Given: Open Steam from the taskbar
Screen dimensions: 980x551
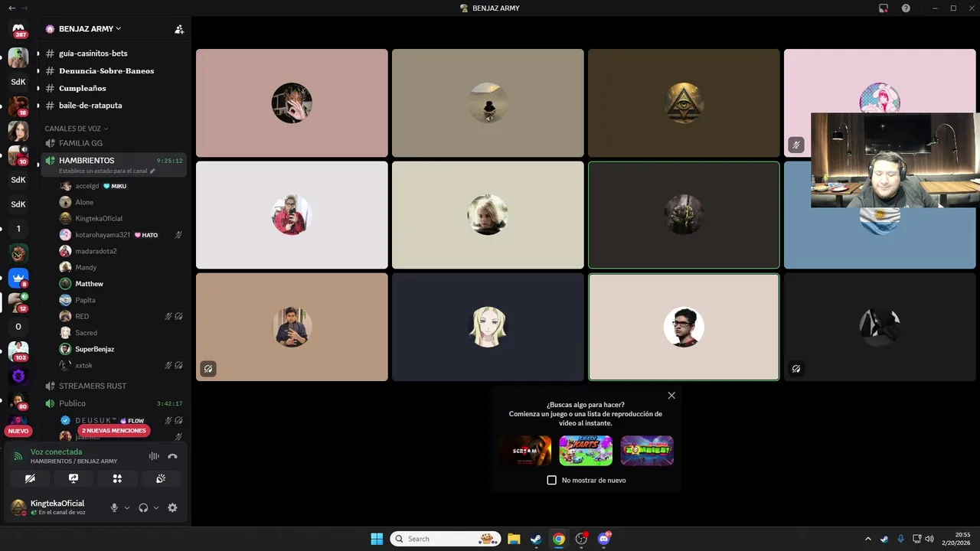Looking at the screenshot, I should (x=536, y=539).
